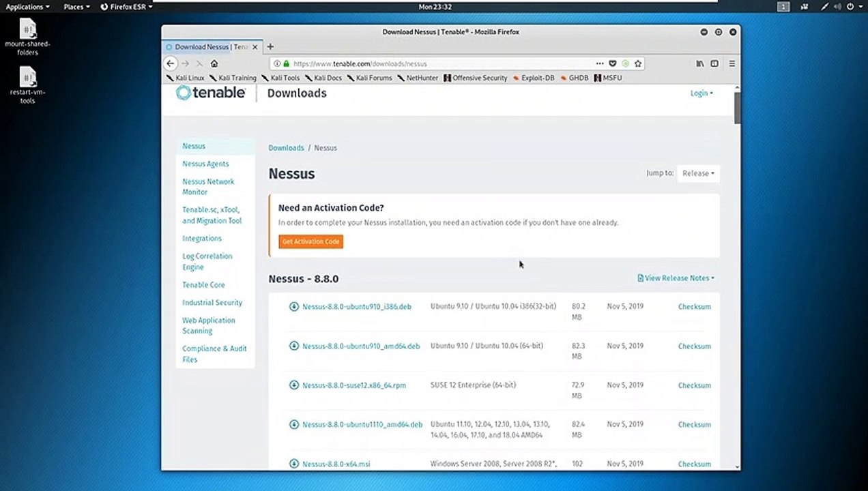
Task: Close the Download Nessus tab
Action: [255, 47]
